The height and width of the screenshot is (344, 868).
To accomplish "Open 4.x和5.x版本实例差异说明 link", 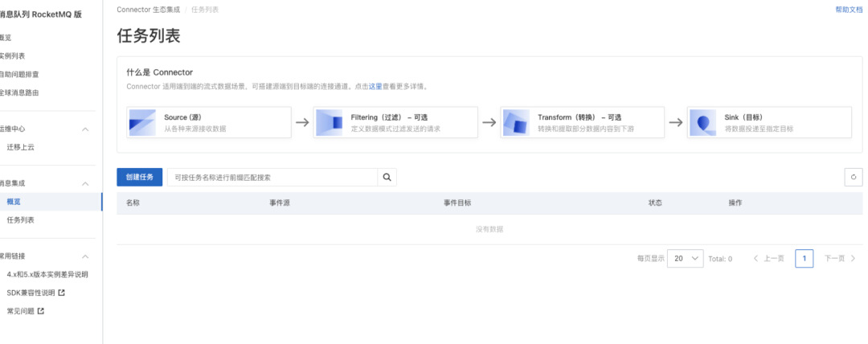I will [x=47, y=274].
